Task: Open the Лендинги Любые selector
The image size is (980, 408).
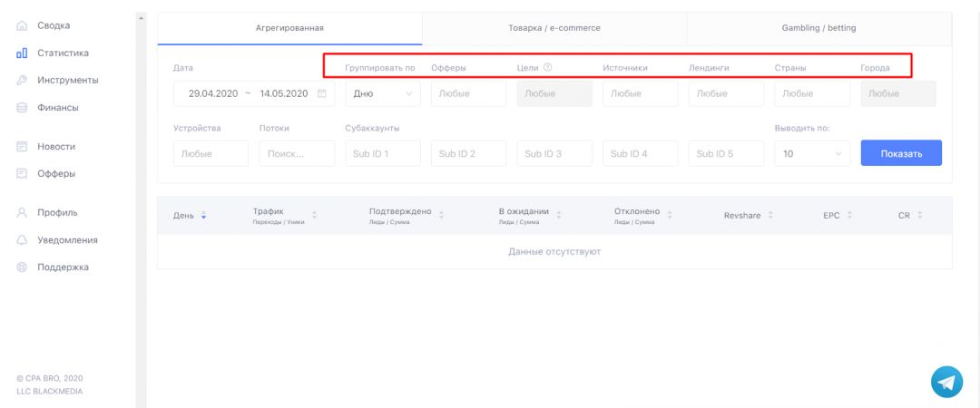Action: [726, 93]
